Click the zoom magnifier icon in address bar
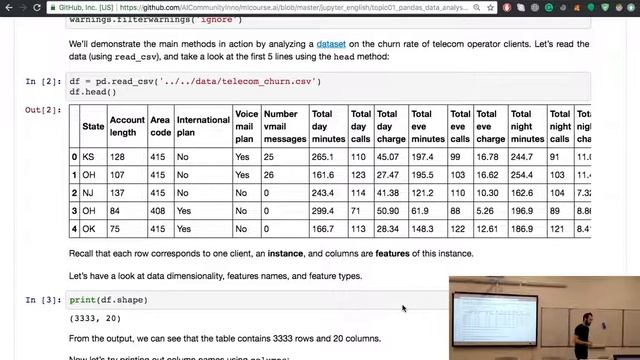 pos(476,7)
